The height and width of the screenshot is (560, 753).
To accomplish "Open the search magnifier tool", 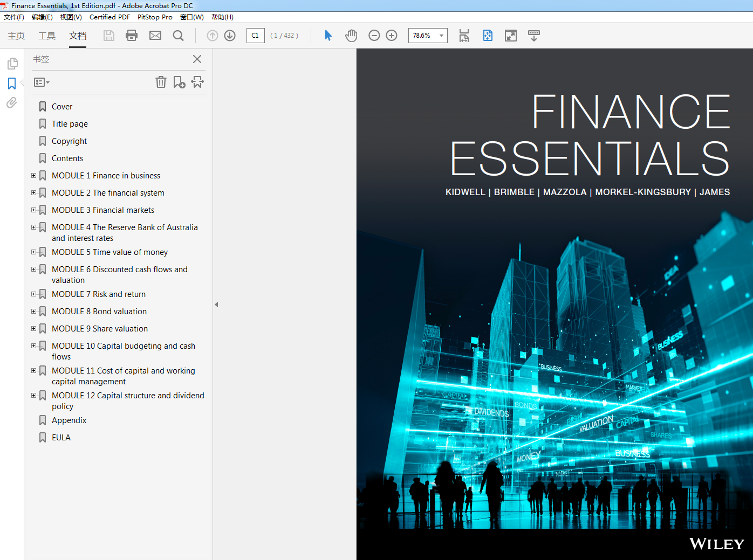I will 178,36.
